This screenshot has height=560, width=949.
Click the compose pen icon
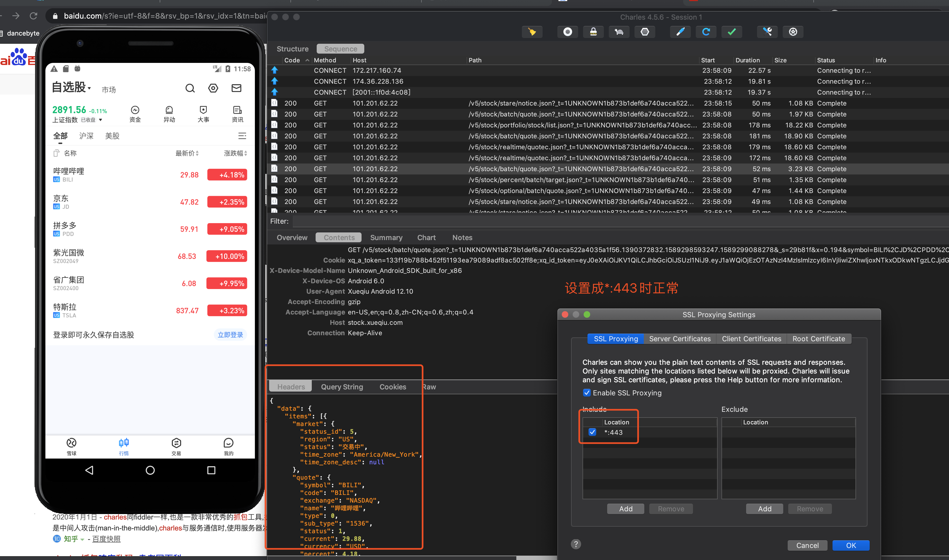coord(680,32)
